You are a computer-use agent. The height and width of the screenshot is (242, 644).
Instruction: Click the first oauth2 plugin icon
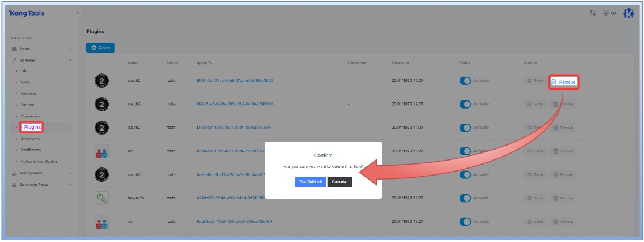[x=101, y=81]
